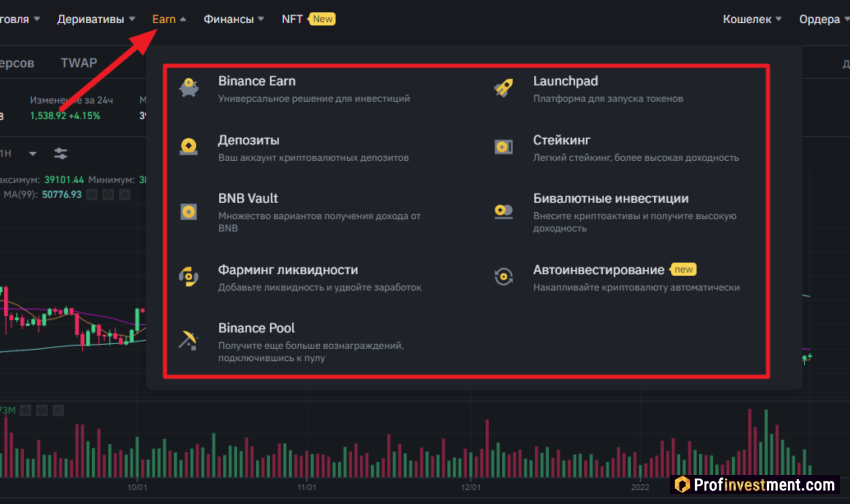Click the Launchpad rocket icon

[x=504, y=87]
